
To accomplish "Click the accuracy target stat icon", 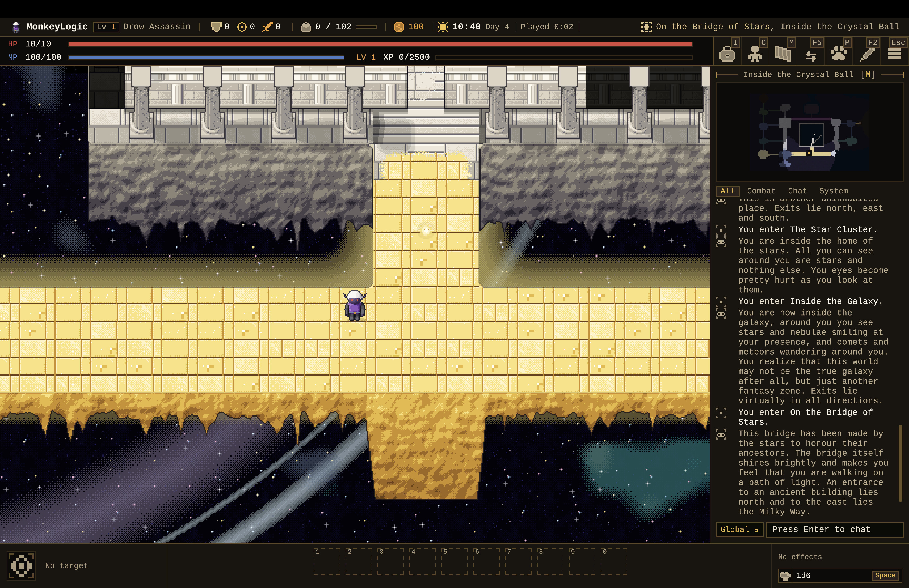I will [242, 27].
